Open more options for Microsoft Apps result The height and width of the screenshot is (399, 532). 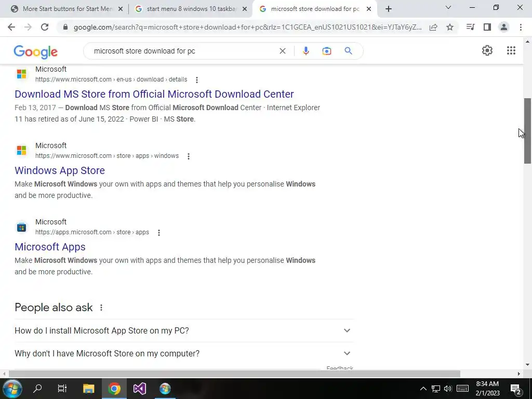coord(159,232)
